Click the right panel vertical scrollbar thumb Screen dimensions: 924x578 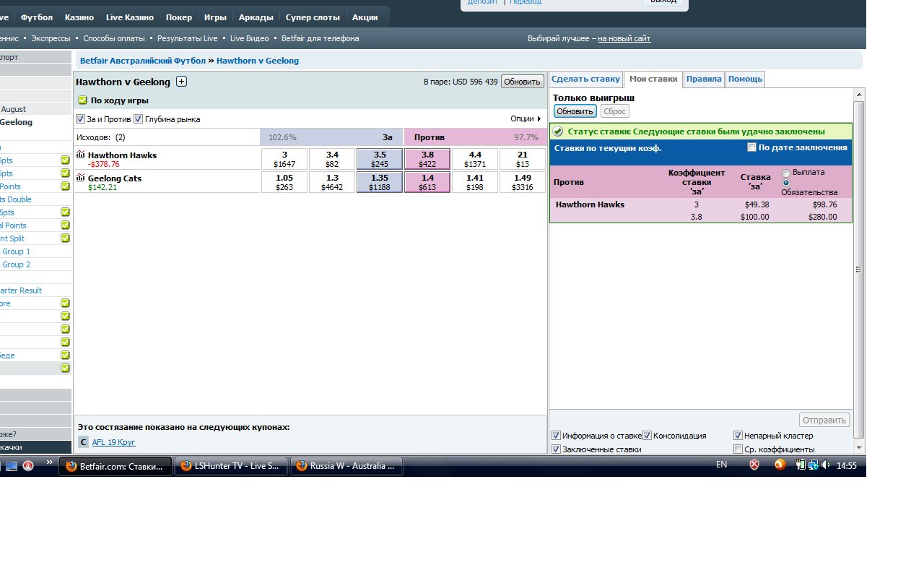[x=859, y=269]
